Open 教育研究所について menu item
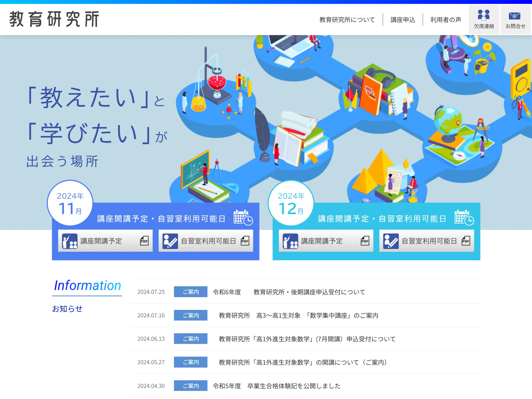Image resolution: width=532 pixels, height=399 pixels. [347, 20]
